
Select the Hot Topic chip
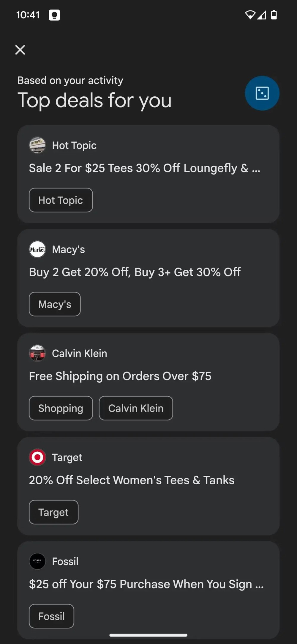coord(61,200)
